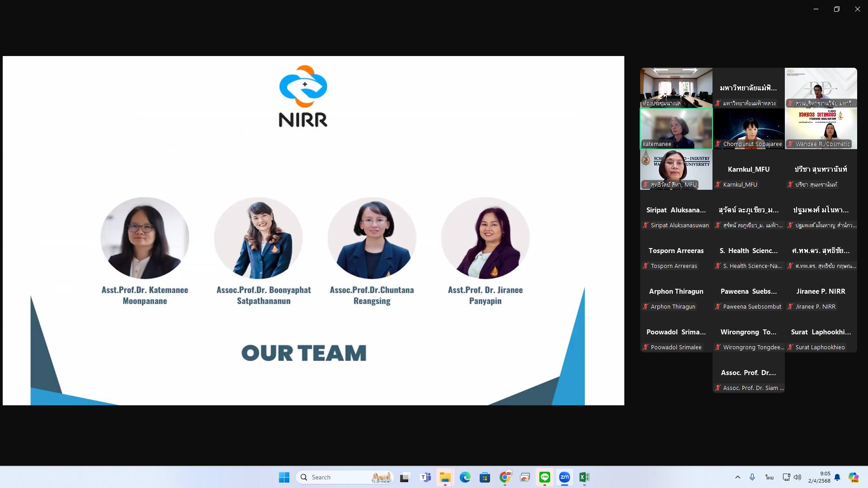
Task: Open network and volume quick settings
Action: click(792, 477)
